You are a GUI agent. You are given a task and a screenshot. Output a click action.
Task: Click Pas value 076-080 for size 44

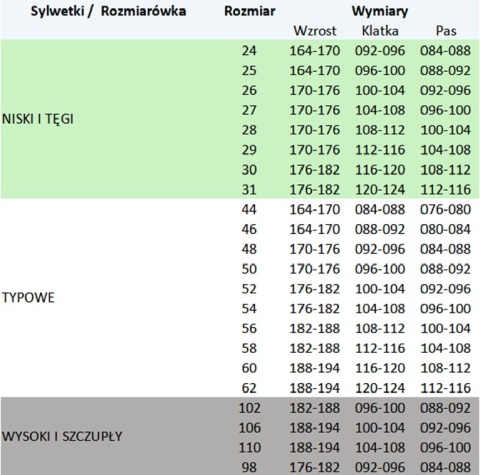pyautogui.click(x=446, y=209)
